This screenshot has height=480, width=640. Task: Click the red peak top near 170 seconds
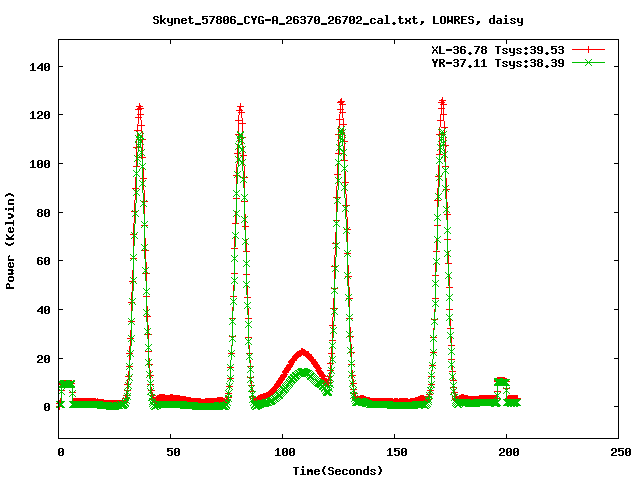pyautogui.click(x=442, y=102)
